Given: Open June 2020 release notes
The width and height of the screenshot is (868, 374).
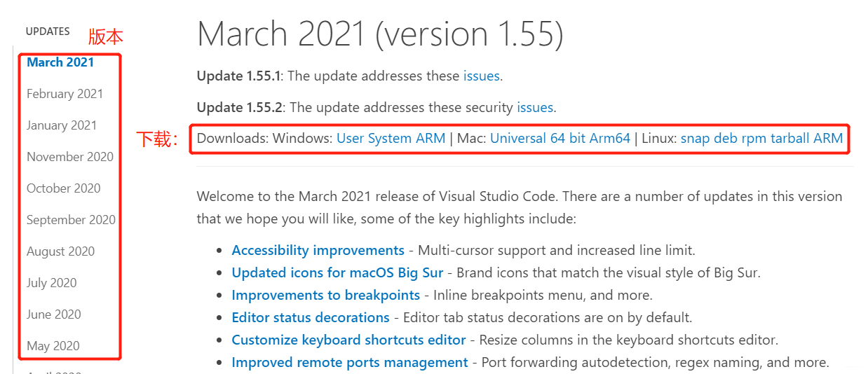Looking at the screenshot, I should [54, 314].
